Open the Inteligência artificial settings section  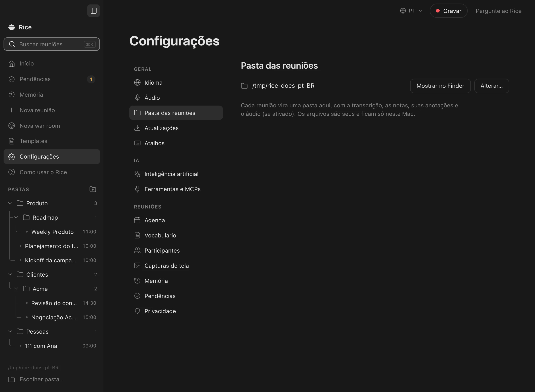[x=176, y=174]
